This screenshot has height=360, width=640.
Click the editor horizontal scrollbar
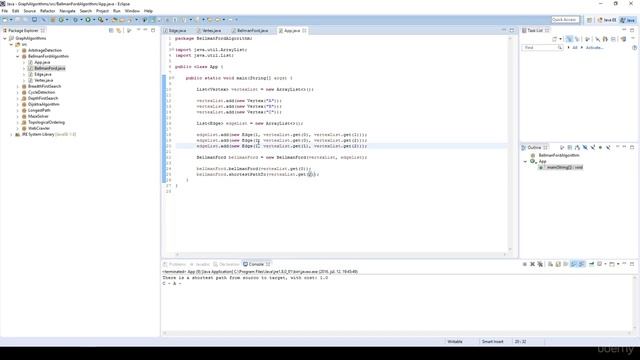[341, 254]
